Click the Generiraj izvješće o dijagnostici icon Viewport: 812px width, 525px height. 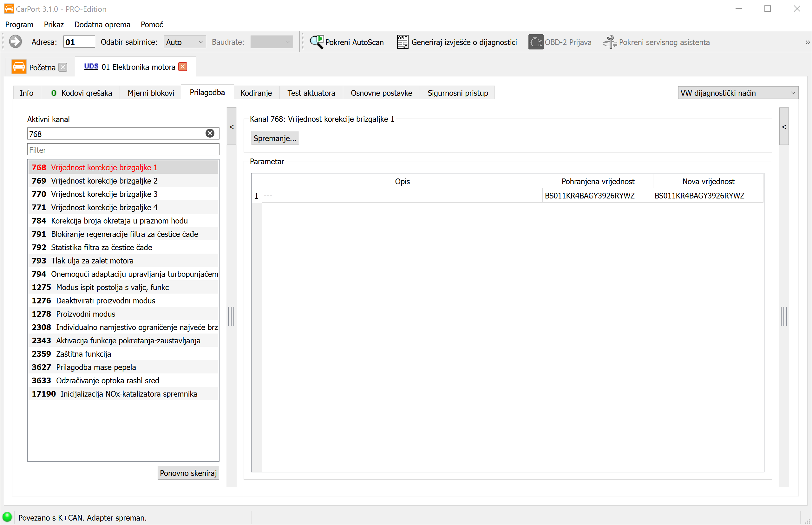pos(403,42)
